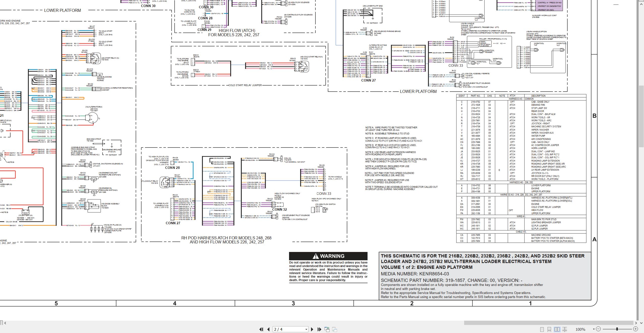
Task: Click the CONN 28 label in RH POD section
Action: (172, 168)
